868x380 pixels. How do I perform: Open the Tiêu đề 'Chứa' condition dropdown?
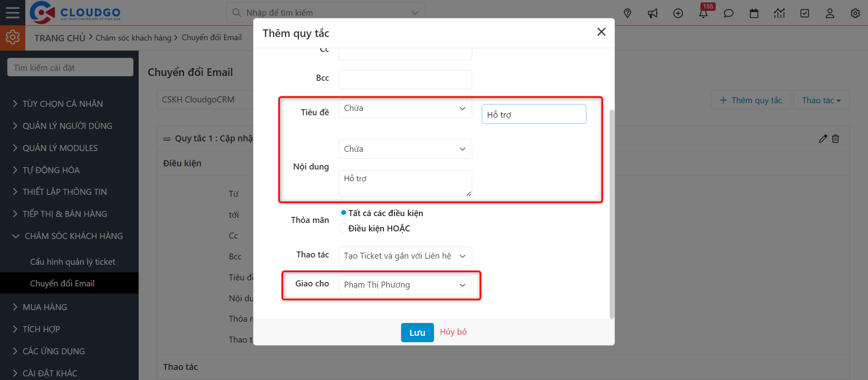coord(405,108)
